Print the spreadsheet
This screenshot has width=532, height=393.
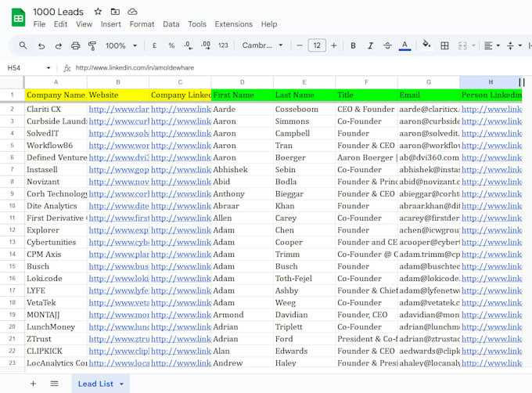75,45
